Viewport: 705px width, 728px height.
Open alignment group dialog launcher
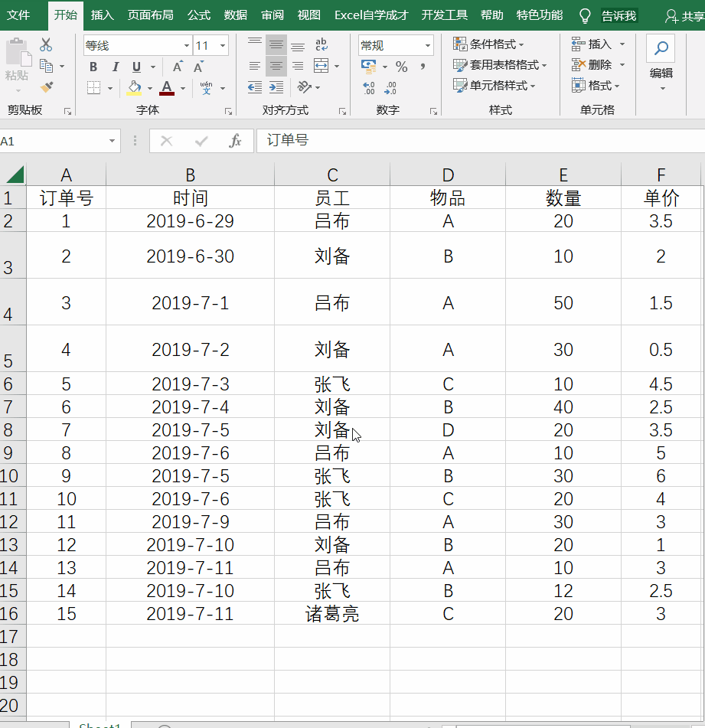342,111
